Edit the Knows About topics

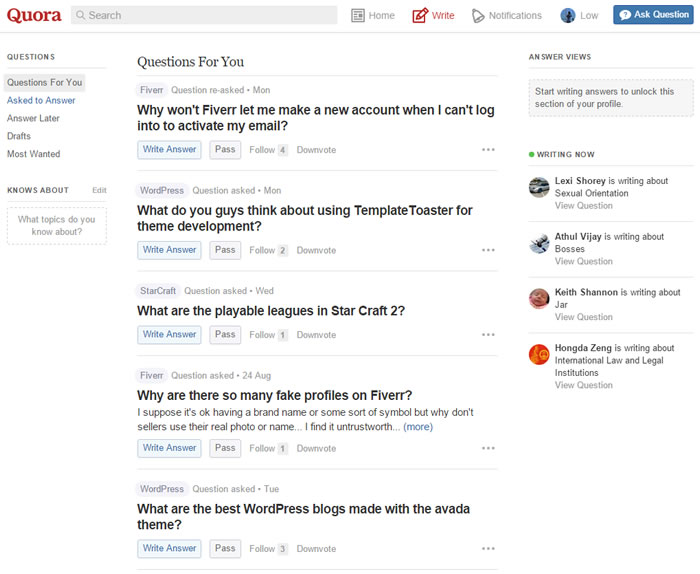(x=99, y=190)
